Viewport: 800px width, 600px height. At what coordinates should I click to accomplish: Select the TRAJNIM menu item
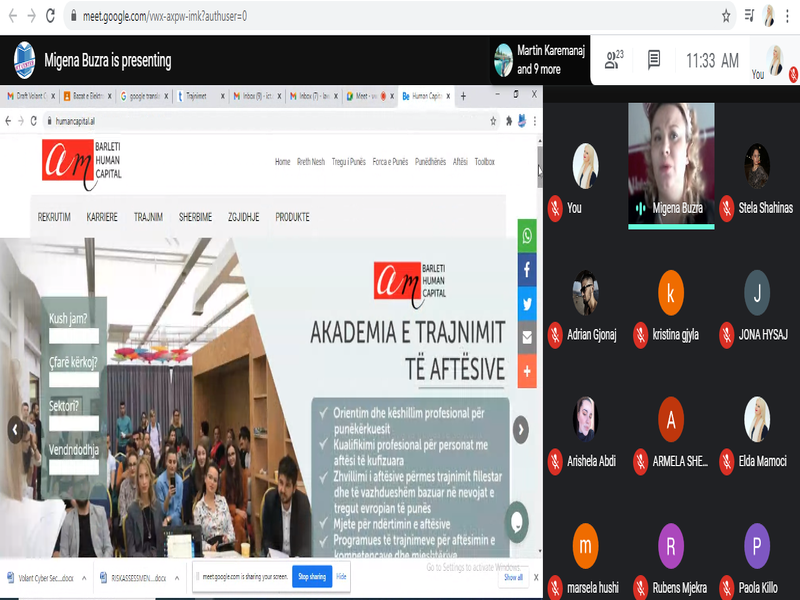click(x=148, y=217)
